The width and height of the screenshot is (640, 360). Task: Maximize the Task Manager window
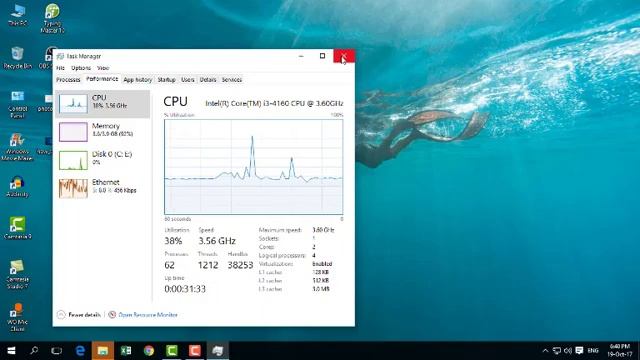(322, 56)
